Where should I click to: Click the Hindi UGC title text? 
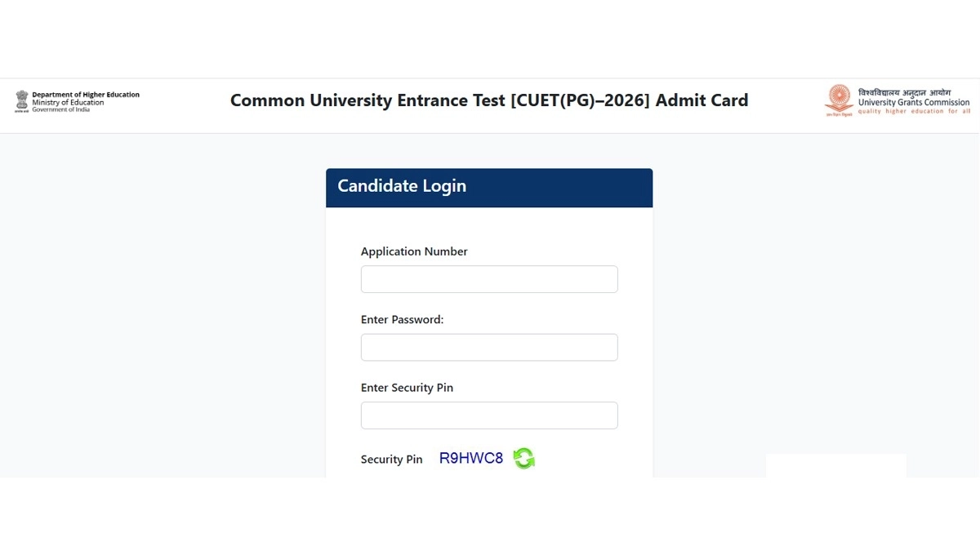tap(903, 92)
